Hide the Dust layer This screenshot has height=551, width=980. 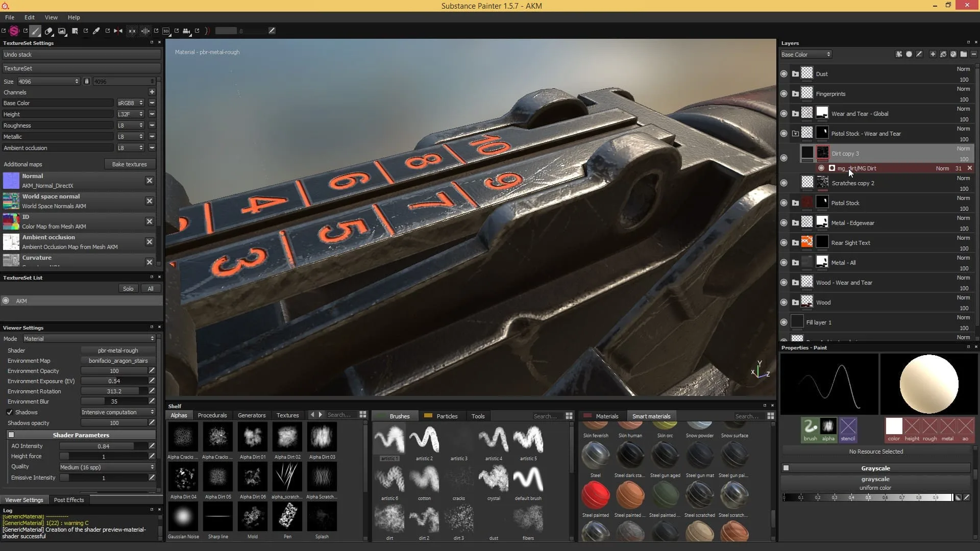click(784, 73)
